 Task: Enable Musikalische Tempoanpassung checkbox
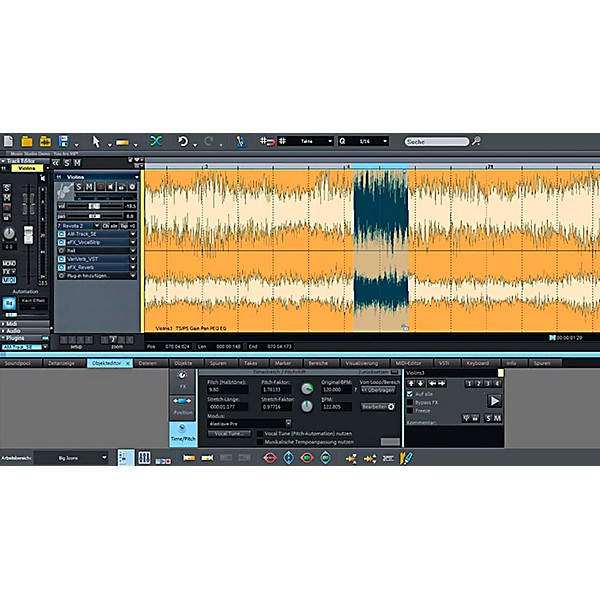(260, 442)
